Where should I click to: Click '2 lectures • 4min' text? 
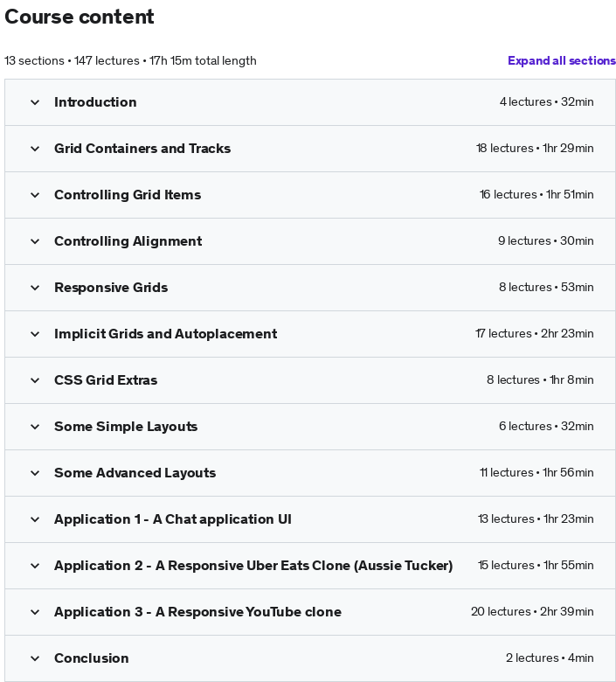pos(550,658)
